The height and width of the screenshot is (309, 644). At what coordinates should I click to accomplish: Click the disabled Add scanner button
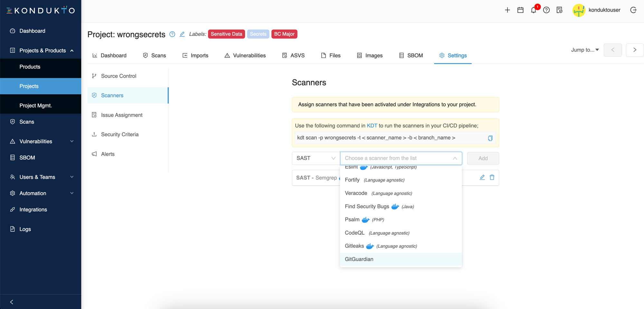(483, 158)
